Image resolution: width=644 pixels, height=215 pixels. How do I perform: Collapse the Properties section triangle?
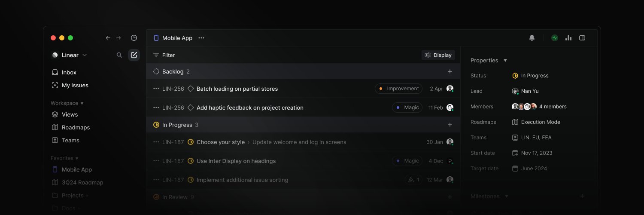coord(505,61)
